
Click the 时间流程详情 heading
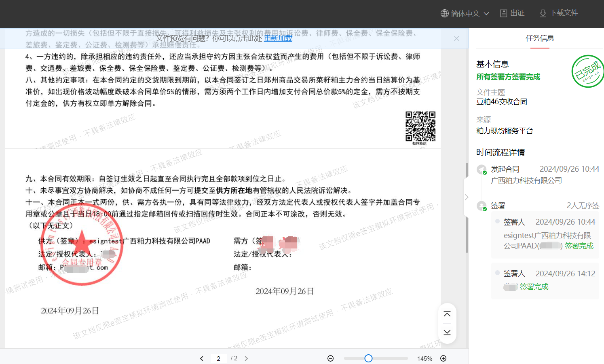click(x=501, y=152)
